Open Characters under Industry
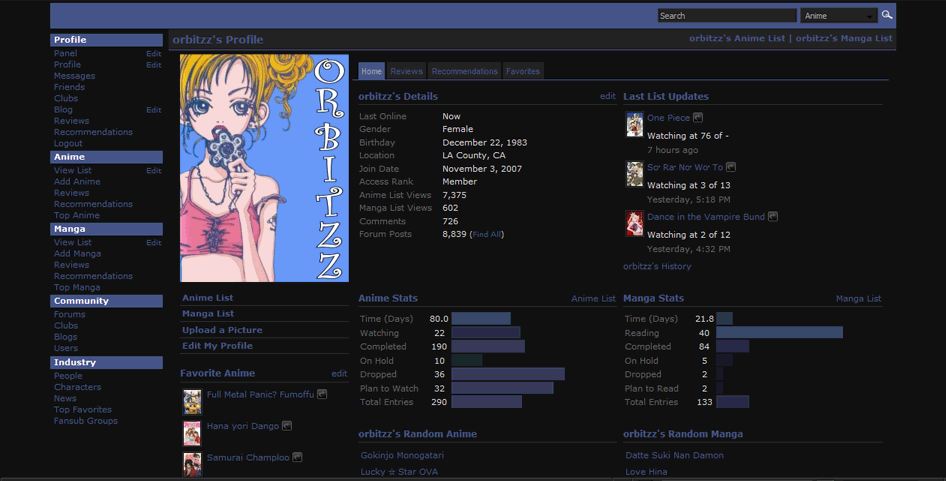This screenshot has width=946, height=481. point(77,387)
